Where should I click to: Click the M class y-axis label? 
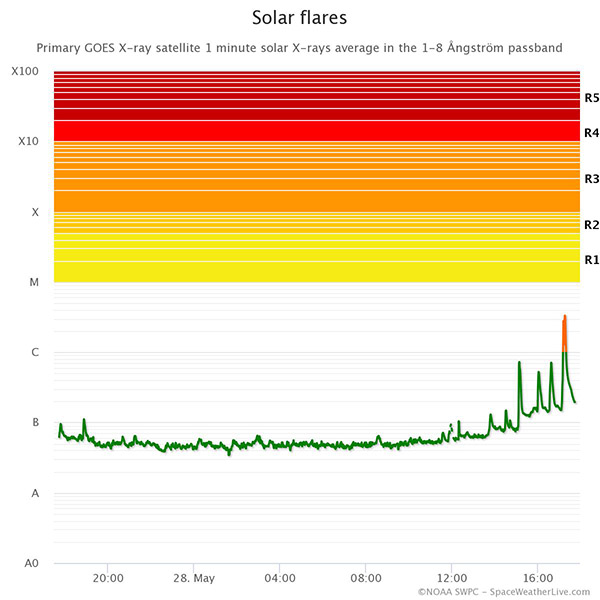point(34,283)
